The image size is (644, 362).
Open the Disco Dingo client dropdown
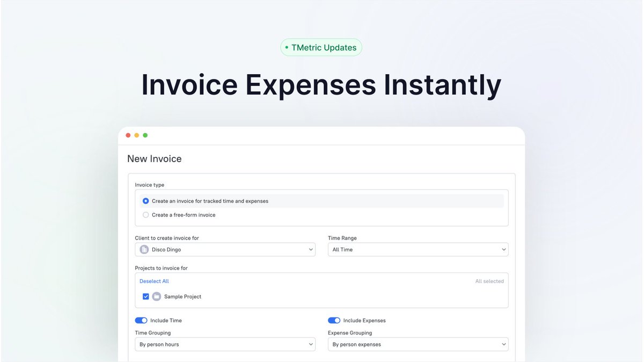coord(225,250)
